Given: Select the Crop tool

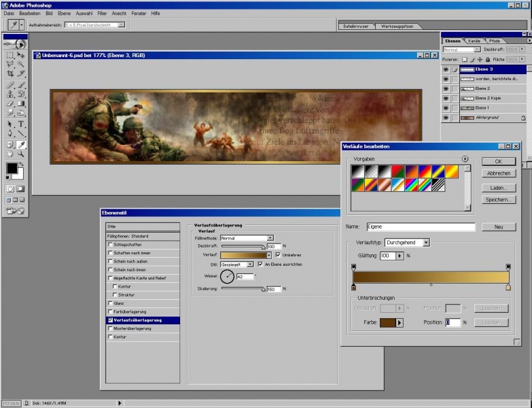Looking at the screenshot, I should tap(10, 73).
